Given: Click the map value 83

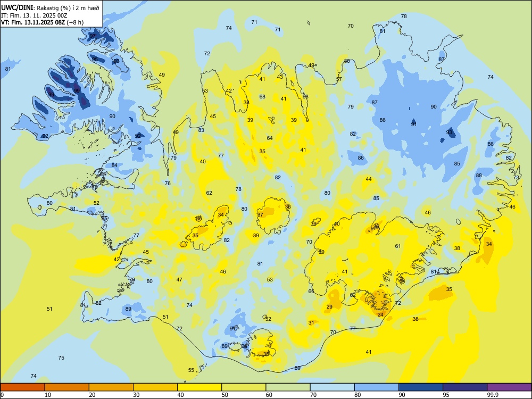Looking at the screenshot, I should click(x=201, y=130).
